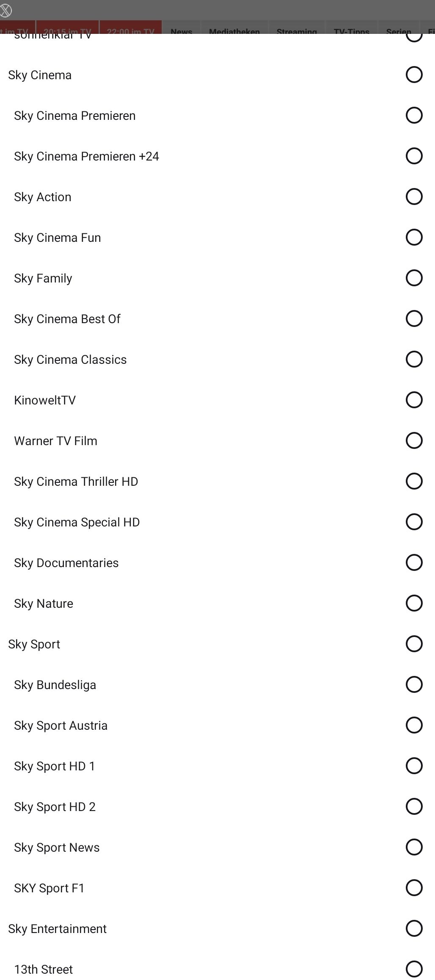Select the Sky Cinema group radio button

click(414, 75)
